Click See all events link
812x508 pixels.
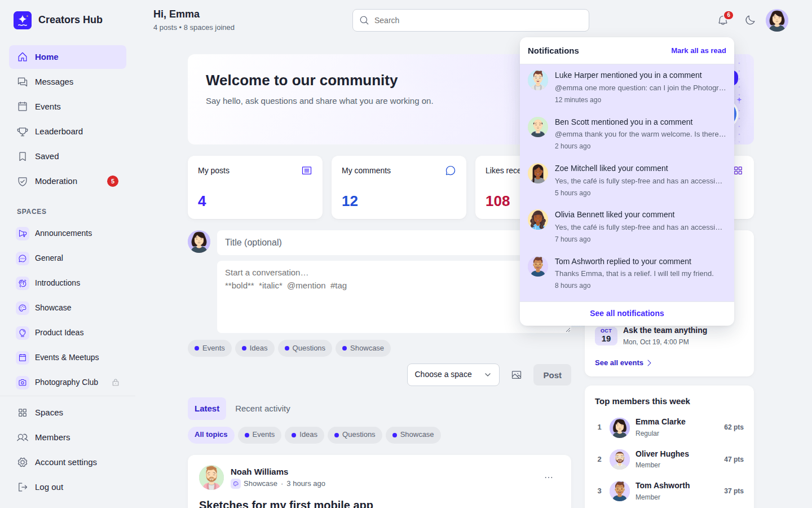623,363
